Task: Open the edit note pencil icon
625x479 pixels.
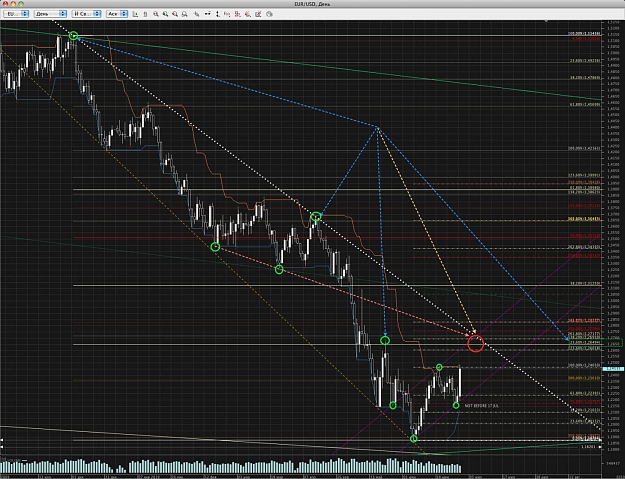Action: [x=258, y=14]
